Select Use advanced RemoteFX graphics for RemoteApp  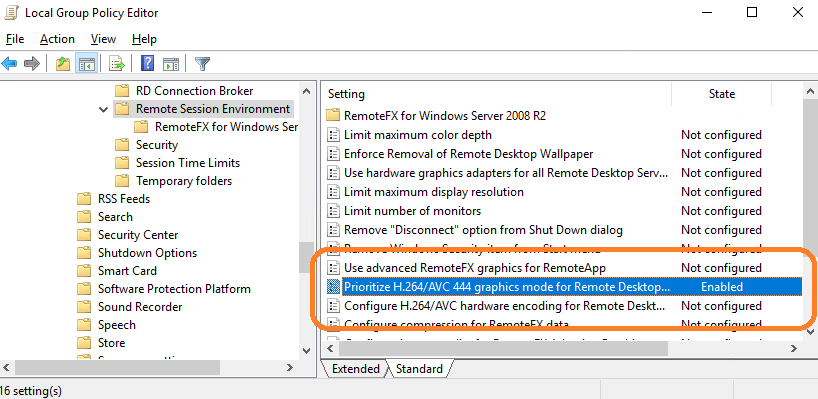[x=475, y=268]
